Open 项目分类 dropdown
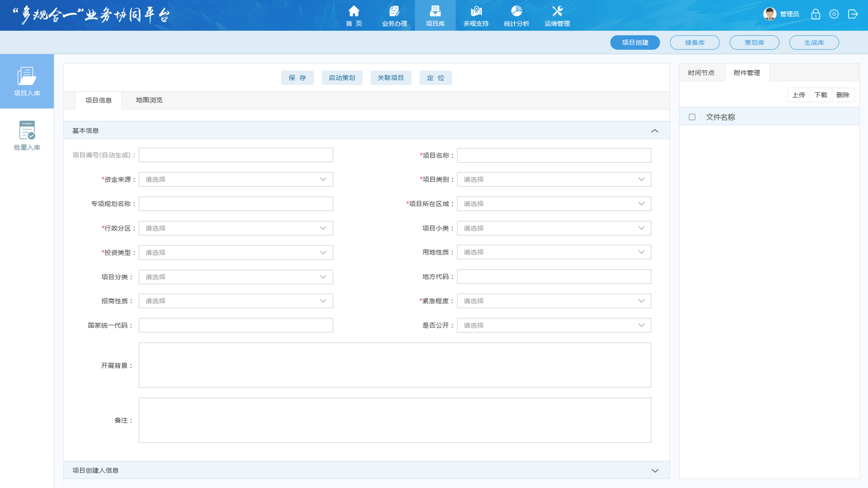The width and height of the screenshot is (868, 488). [x=236, y=277]
